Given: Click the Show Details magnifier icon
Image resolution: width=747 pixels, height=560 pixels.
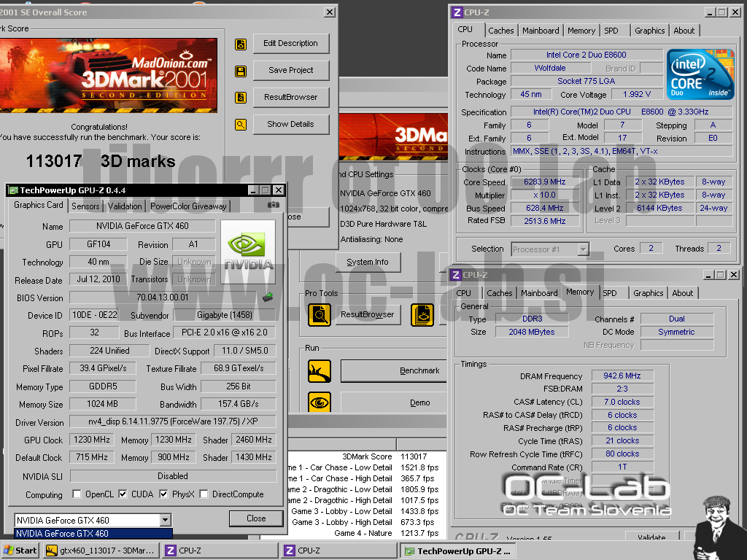Looking at the screenshot, I should (x=241, y=125).
